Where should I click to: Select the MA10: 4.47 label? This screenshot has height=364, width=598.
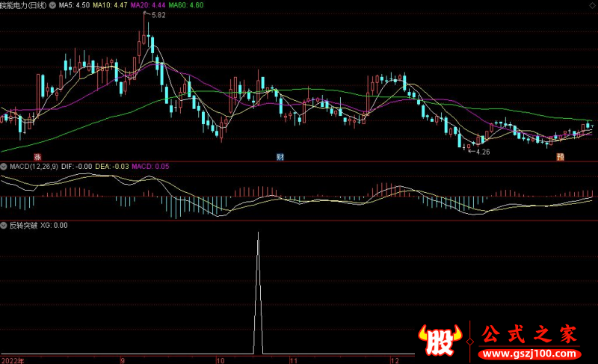(x=110, y=5)
